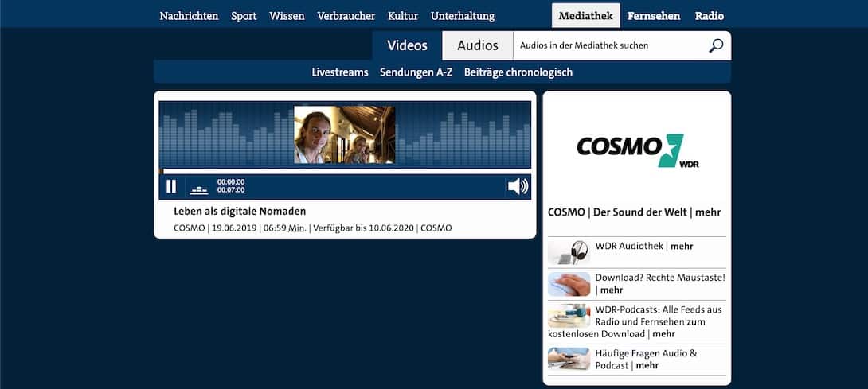Image resolution: width=868 pixels, height=389 pixels.
Task: Click the metadata line 'Verfügbar bis 10.06.2020'
Action: [x=364, y=228]
